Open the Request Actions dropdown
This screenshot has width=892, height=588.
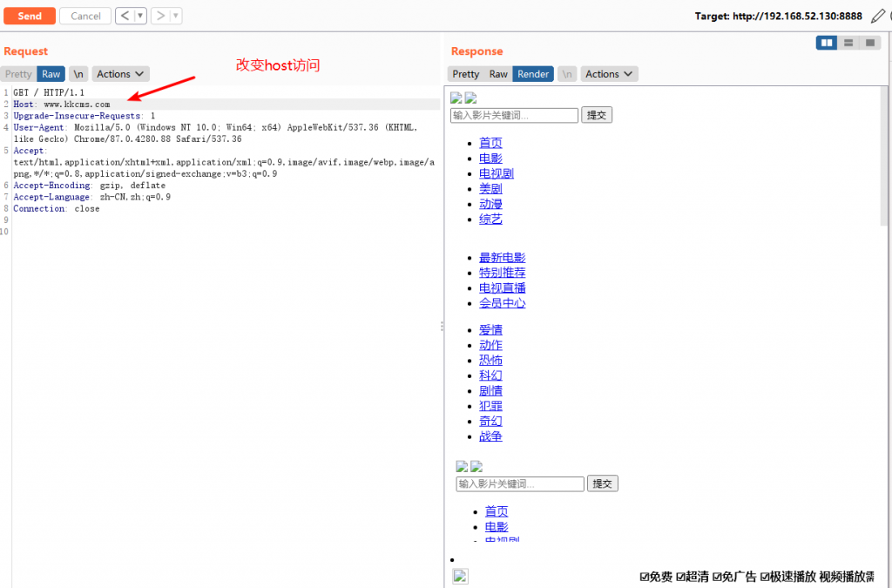click(x=120, y=74)
